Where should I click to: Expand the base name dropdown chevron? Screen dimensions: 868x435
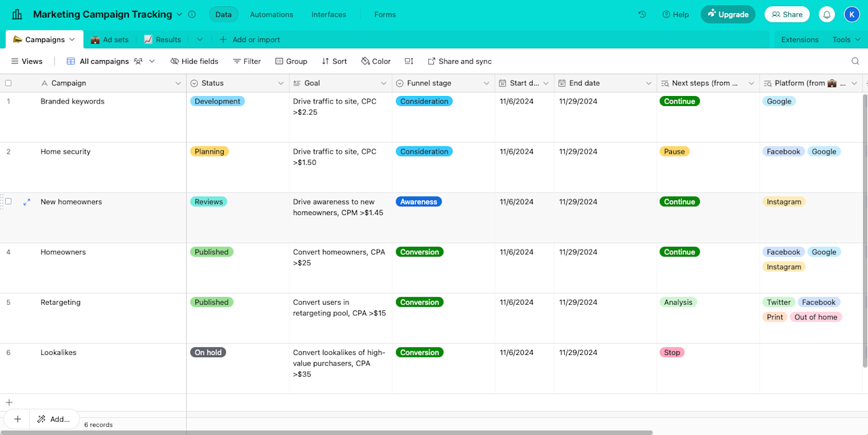point(179,14)
